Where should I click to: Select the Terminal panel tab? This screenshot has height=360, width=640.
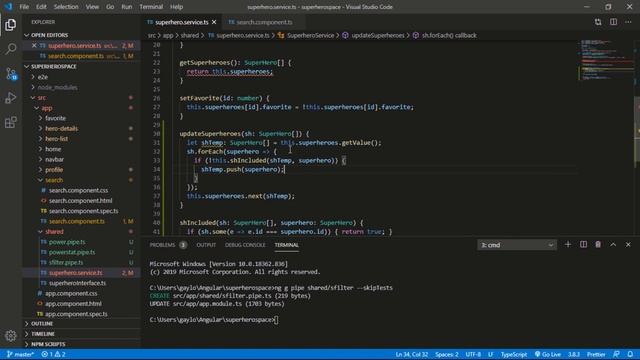pyautogui.click(x=287, y=245)
